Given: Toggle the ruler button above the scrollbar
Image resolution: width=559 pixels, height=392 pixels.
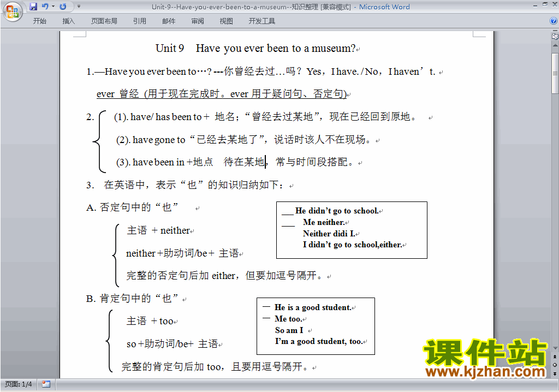Looking at the screenshot, I should point(555,35).
